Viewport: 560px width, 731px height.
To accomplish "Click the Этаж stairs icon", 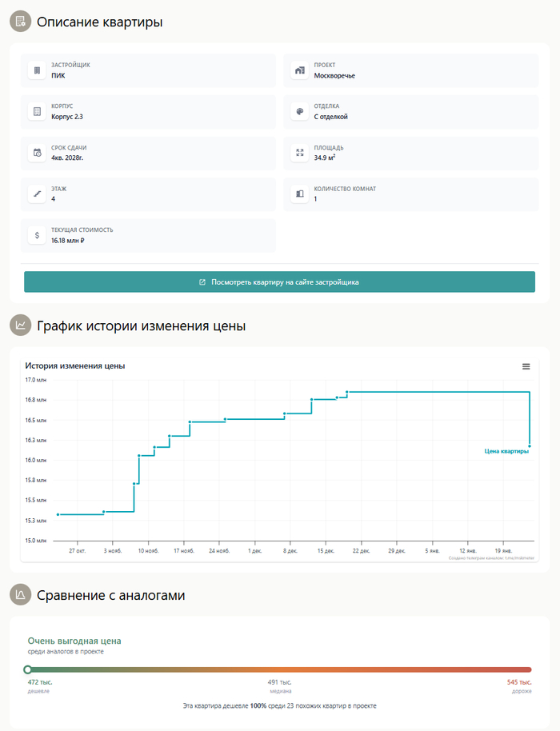I will coord(37,194).
